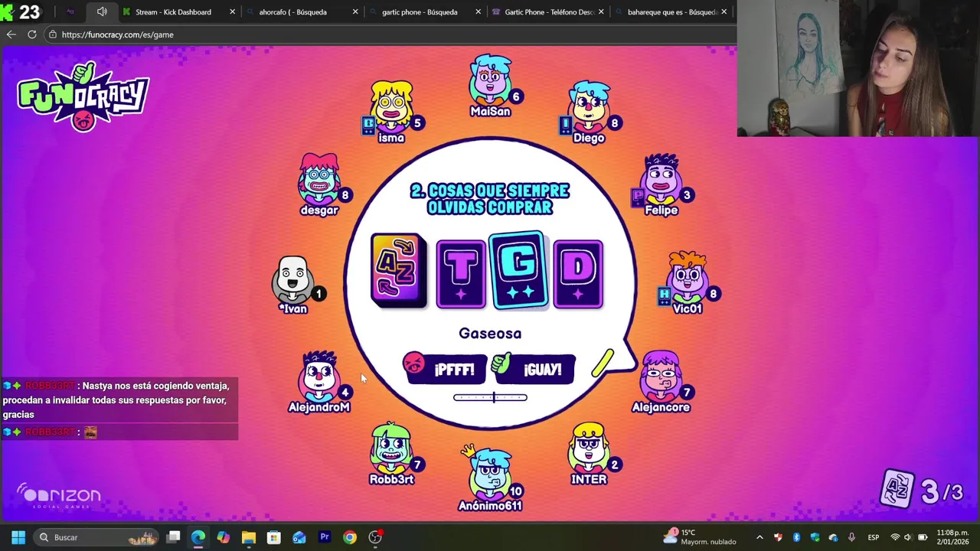Click the Bluetooth tray icon
Screen dimensions: 980x551
[x=796, y=537]
